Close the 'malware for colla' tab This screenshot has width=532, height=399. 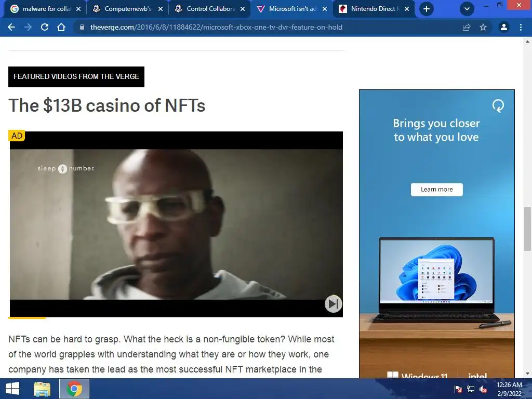pos(78,9)
